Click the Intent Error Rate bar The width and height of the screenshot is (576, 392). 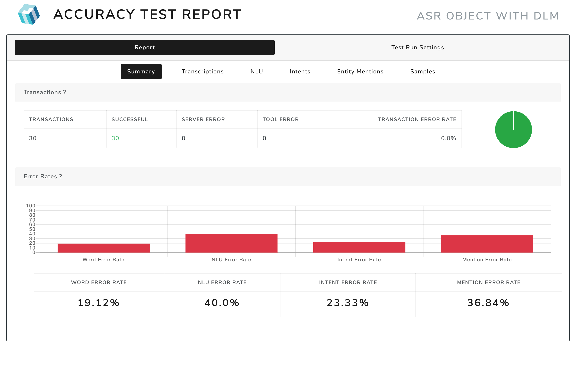[x=359, y=247]
